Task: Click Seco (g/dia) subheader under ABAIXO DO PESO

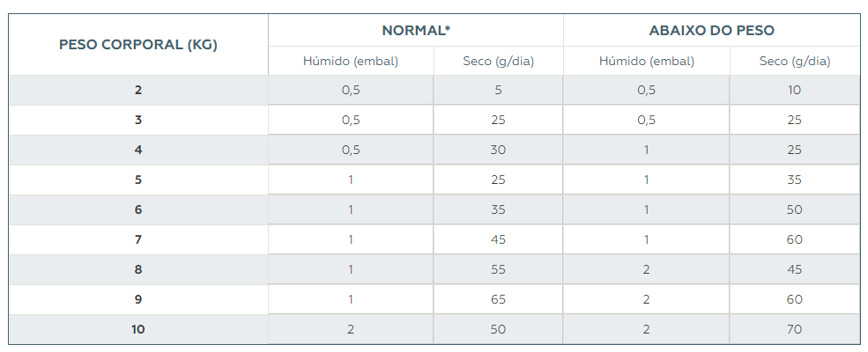Action: coord(795,62)
